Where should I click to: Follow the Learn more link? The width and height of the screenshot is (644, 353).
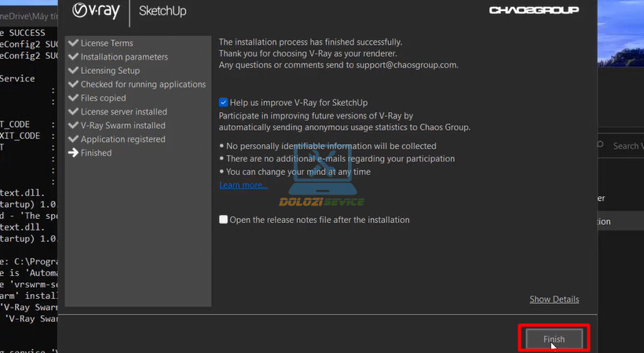point(243,185)
